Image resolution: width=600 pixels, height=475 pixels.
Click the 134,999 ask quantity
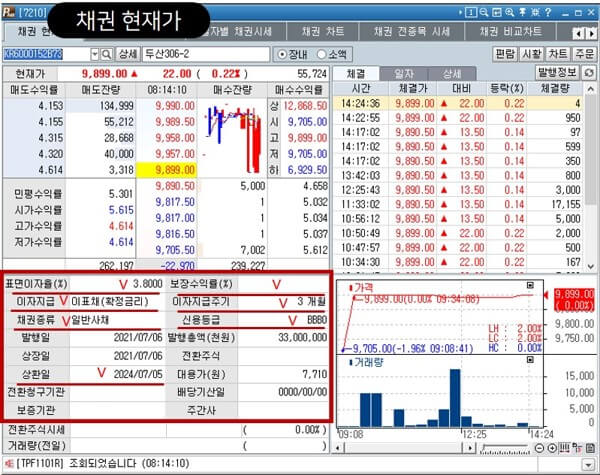tap(116, 106)
